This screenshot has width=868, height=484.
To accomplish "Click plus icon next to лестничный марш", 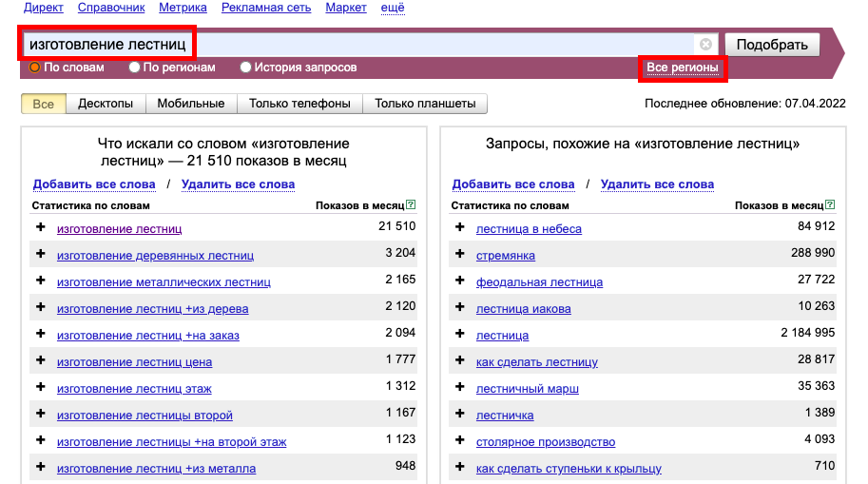I will tap(460, 388).
